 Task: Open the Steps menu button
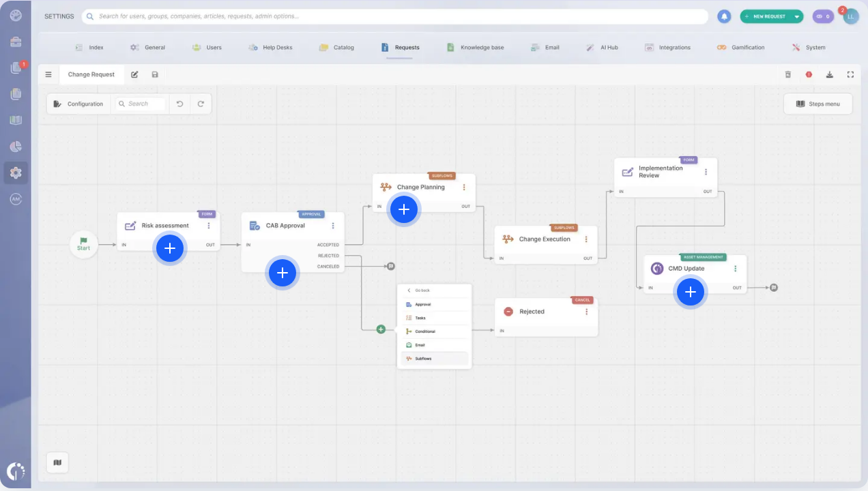click(x=818, y=104)
